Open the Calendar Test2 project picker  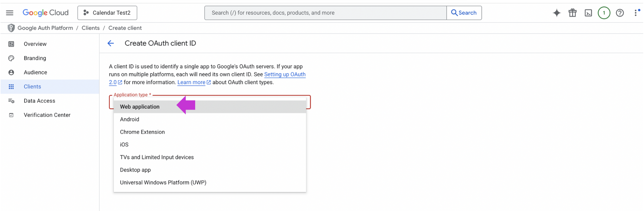coord(107,13)
